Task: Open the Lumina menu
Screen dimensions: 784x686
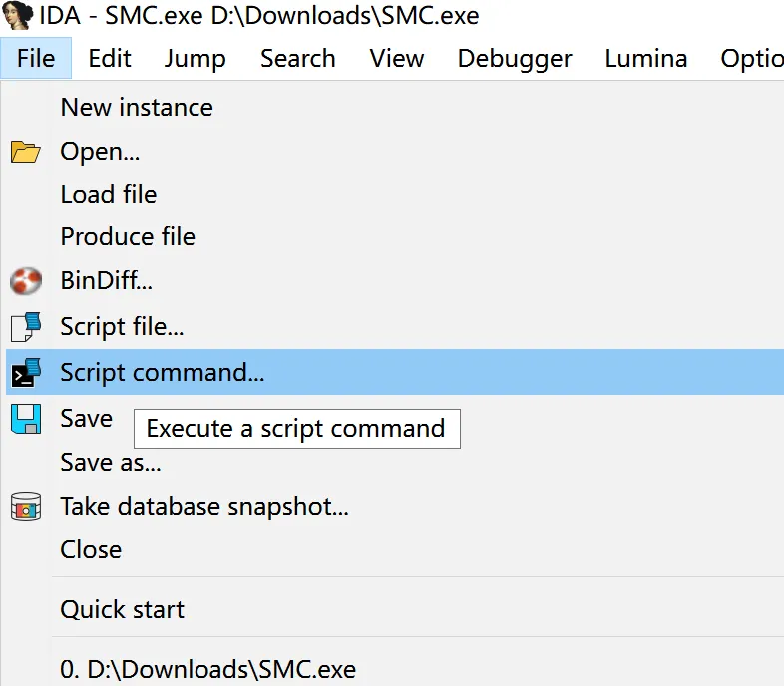Action: click(x=646, y=58)
